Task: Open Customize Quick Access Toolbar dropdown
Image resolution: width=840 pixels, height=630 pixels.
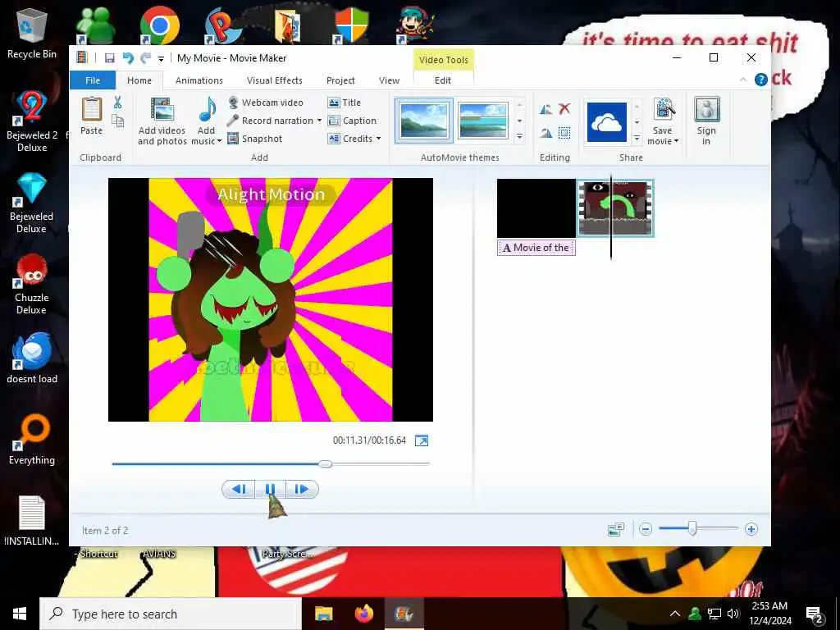Action: 161,59
